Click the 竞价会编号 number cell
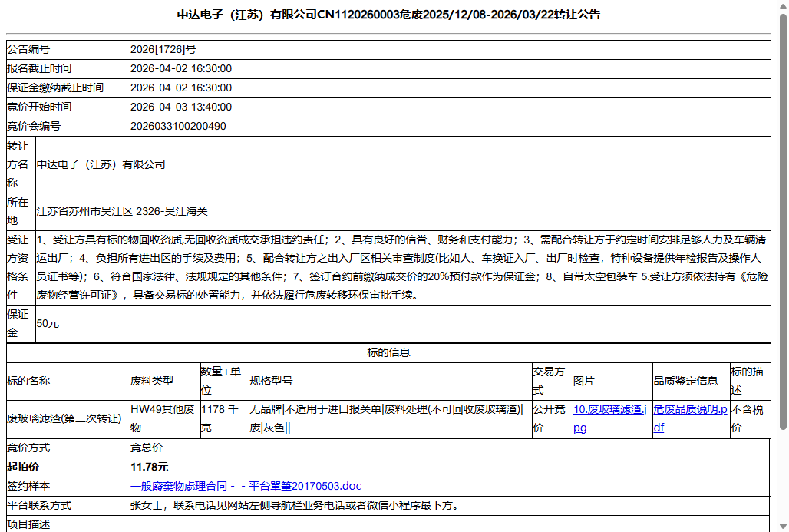The width and height of the screenshot is (789, 532). coord(184,126)
